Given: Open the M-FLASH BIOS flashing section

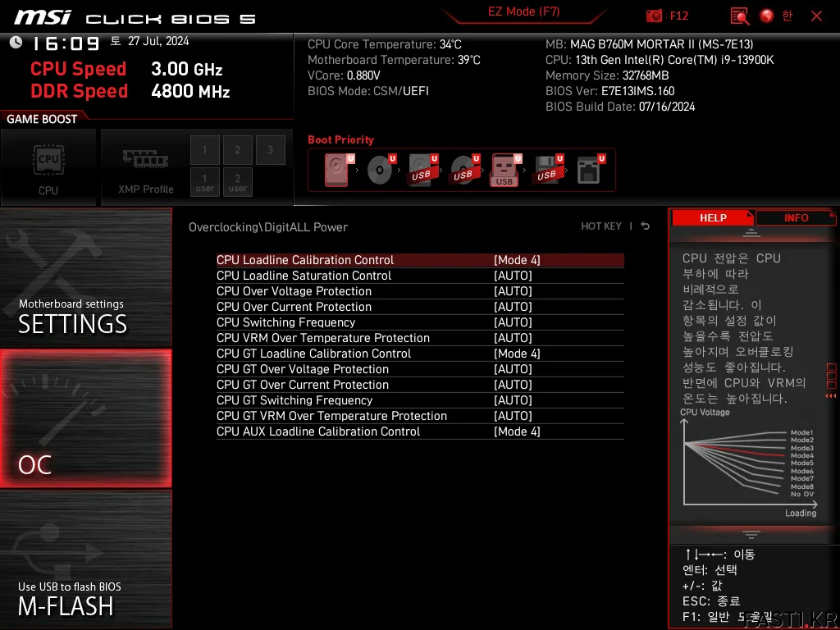Looking at the screenshot, I should coord(85,559).
